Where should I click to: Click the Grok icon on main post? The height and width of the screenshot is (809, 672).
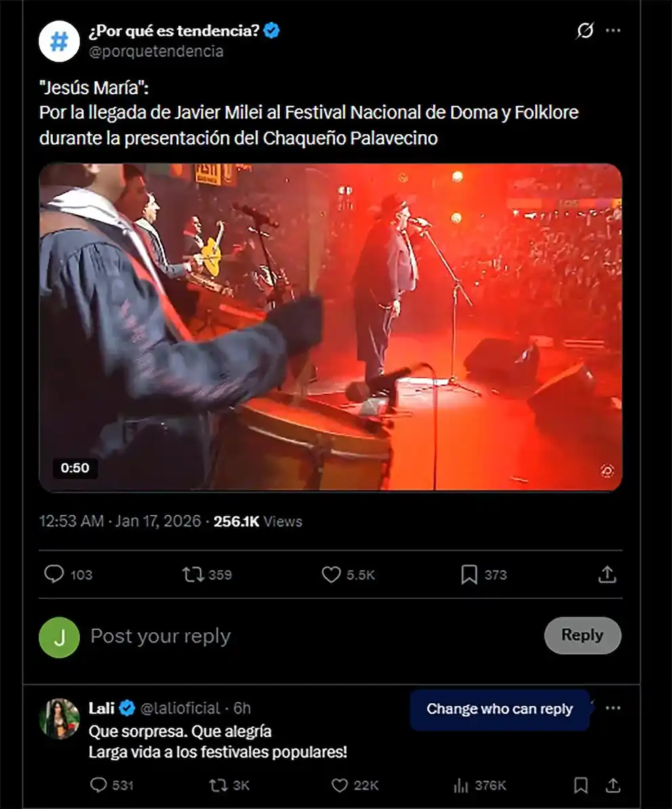(x=585, y=31)
